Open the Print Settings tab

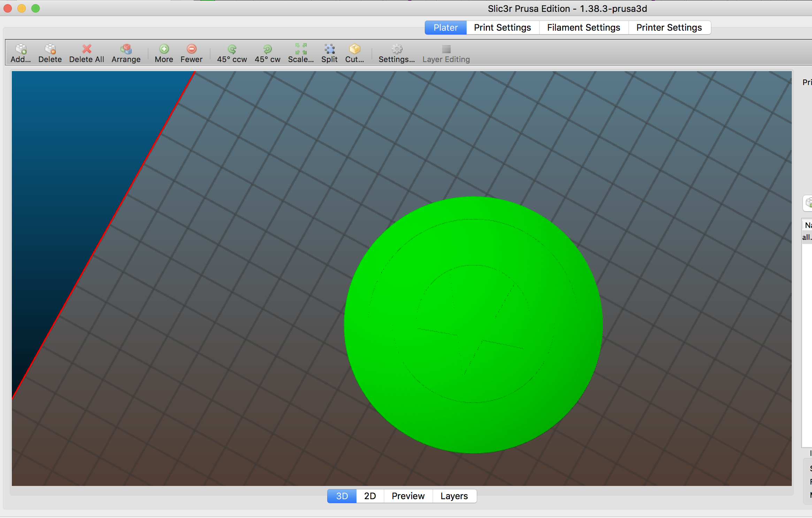click(502, 27)
